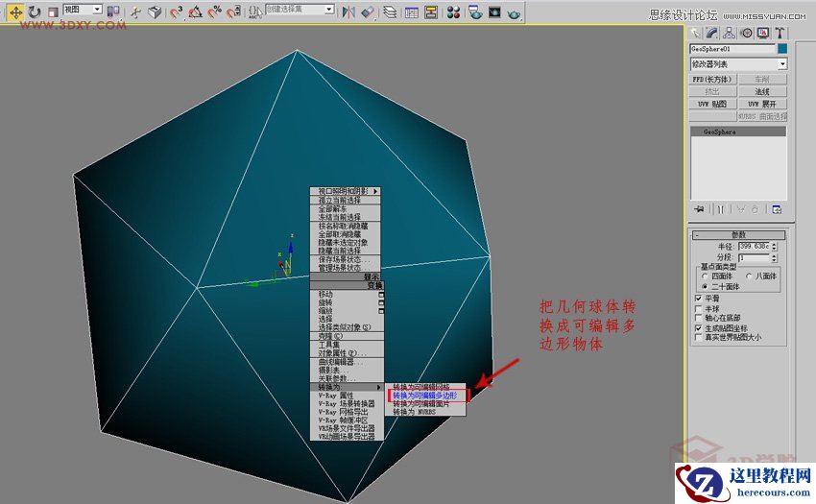The width and height of the screenshot is (816, 504).
Task: Click the 半径 spinner arrows
Action: tap(775, 247)
